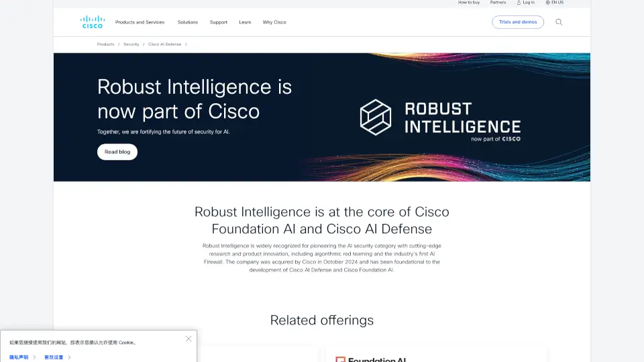This screenshot has width=644, height=362.
Task: Click 'Together, we are fortifying' tagline text
Action: [x=164, y=132]
